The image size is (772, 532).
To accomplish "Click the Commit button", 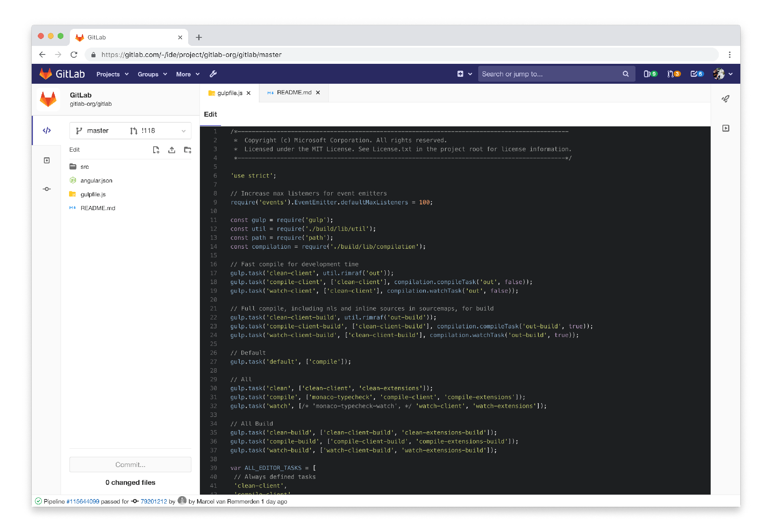I will 130,465.
